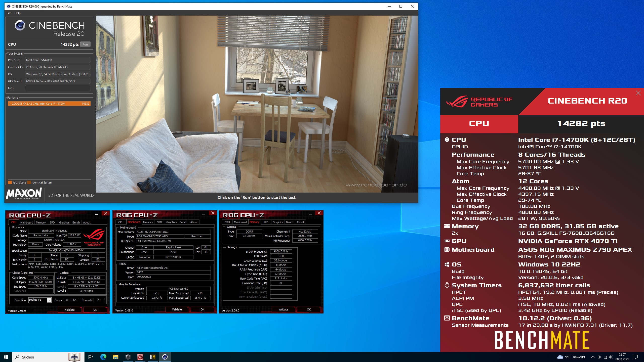The width and height of the screenshot is (644, 362).
Task: Click the Cinebench taskbar icon
Action: coord(165,357)
